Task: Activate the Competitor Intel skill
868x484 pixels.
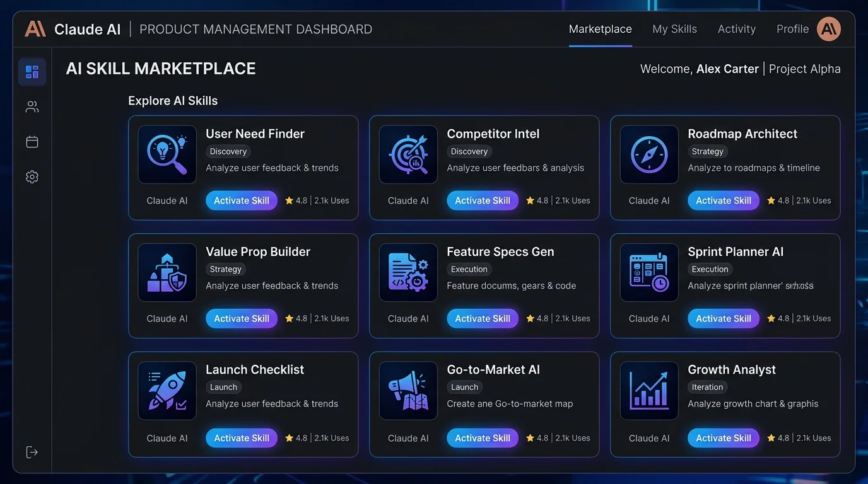Action: (x=483, y=200)
